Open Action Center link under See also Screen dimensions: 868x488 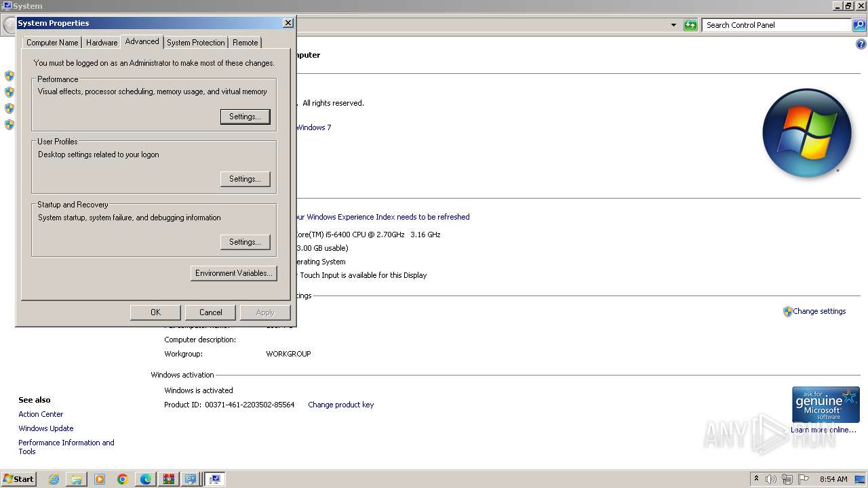pos(41,415)
